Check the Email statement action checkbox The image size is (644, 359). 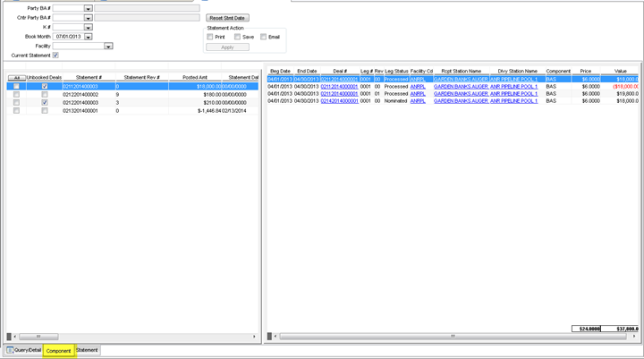264,37
